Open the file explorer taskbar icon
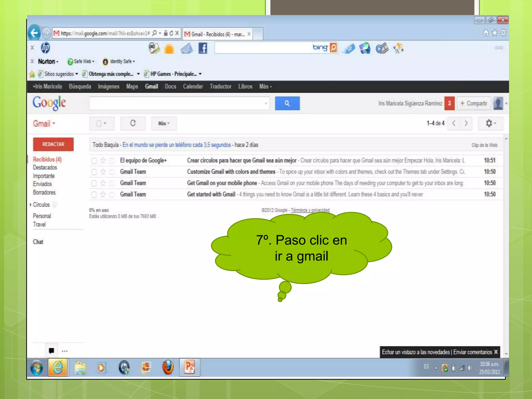Viewport: 532px width, 399px height. tap(80, 368)
